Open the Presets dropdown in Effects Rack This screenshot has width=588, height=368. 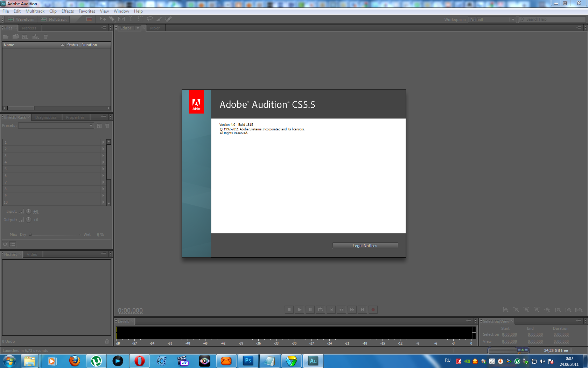tap(56, 126)
